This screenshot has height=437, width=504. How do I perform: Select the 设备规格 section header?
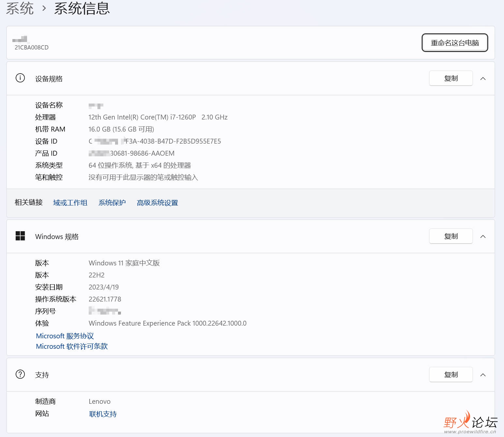(250, 78)
